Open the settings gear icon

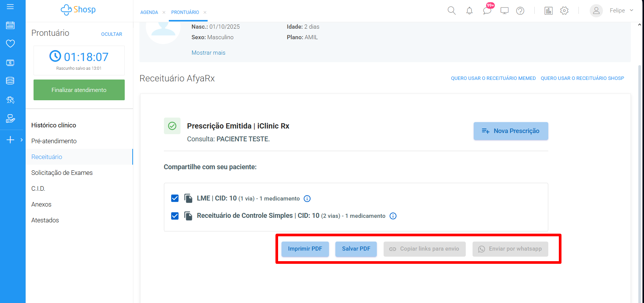(564, 11)
